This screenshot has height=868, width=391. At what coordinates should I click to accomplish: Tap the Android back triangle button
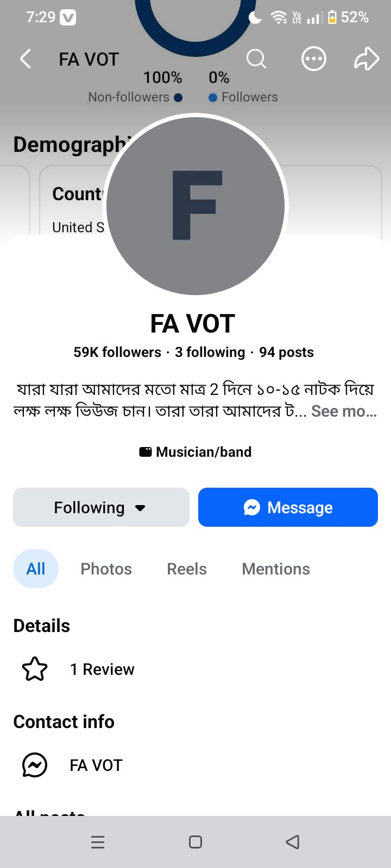click(293, 842)
